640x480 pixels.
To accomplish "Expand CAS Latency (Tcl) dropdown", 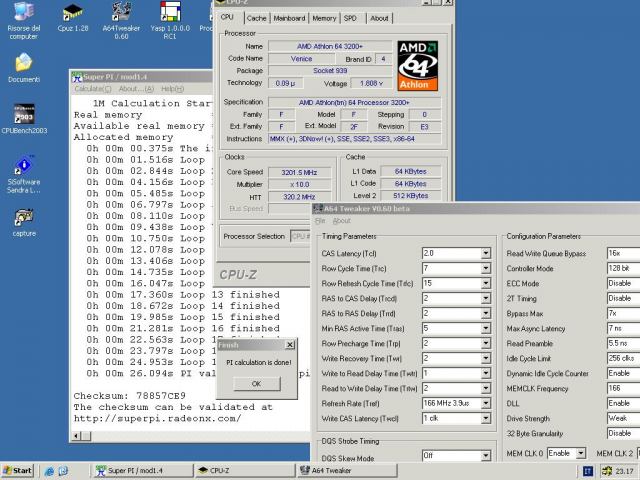I will [x=486, y=253].
